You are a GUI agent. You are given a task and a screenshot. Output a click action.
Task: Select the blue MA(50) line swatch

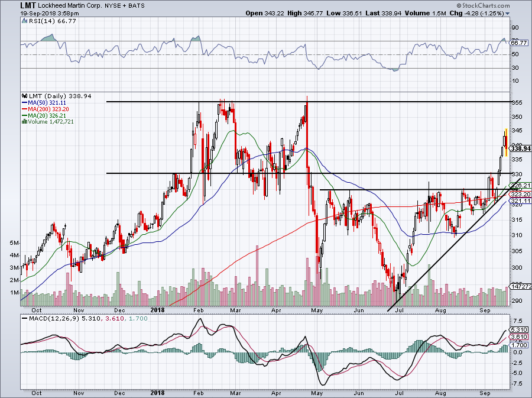[24, 103]
